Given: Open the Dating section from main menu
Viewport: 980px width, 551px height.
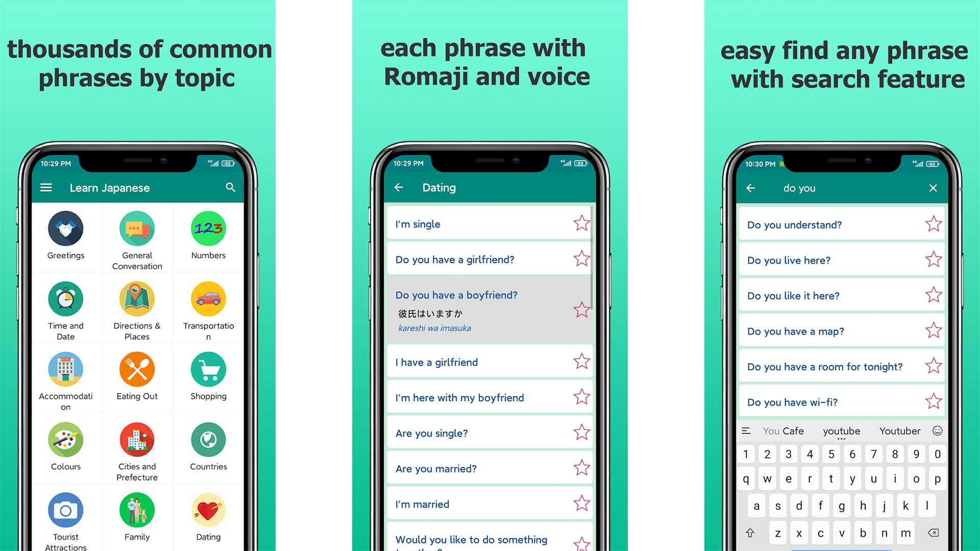Looking at the screenshot, I should [x=207, y=511].
